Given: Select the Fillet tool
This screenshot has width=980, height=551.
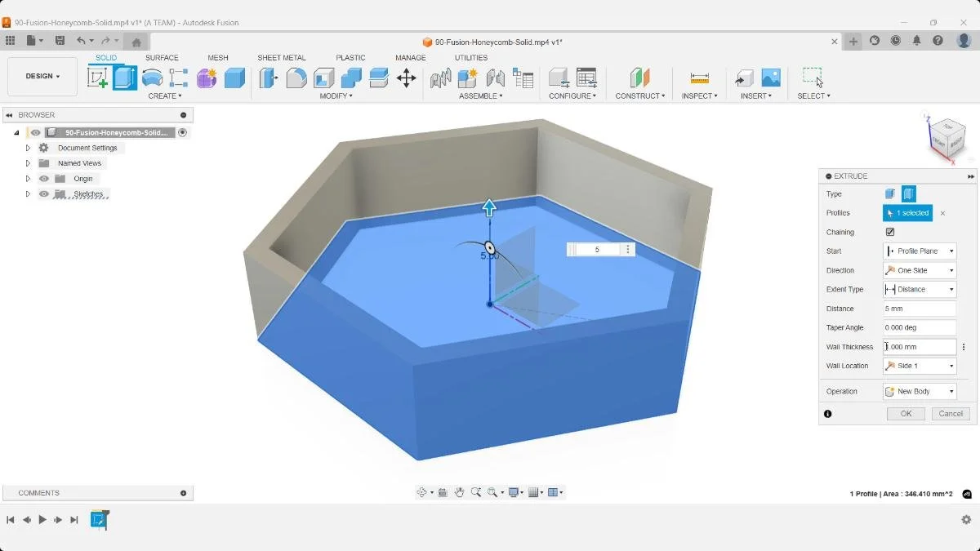Looking at the screenshot, I should 296,78.
